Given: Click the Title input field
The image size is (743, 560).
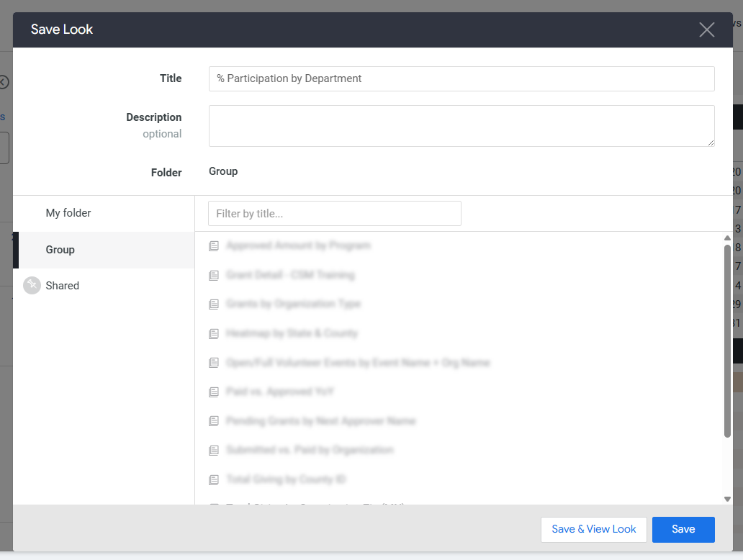Looking at the screenshot, I should (x=461, y=78).
